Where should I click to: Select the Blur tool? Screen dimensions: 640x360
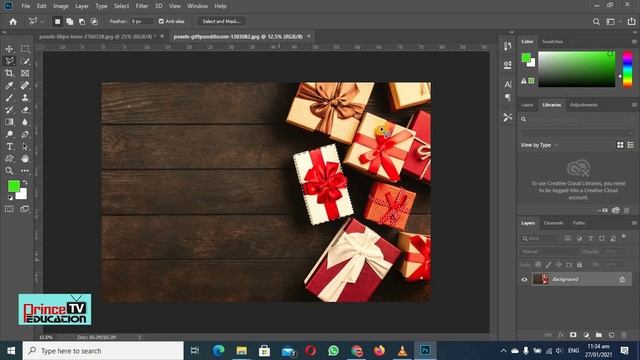pos(25,122)
